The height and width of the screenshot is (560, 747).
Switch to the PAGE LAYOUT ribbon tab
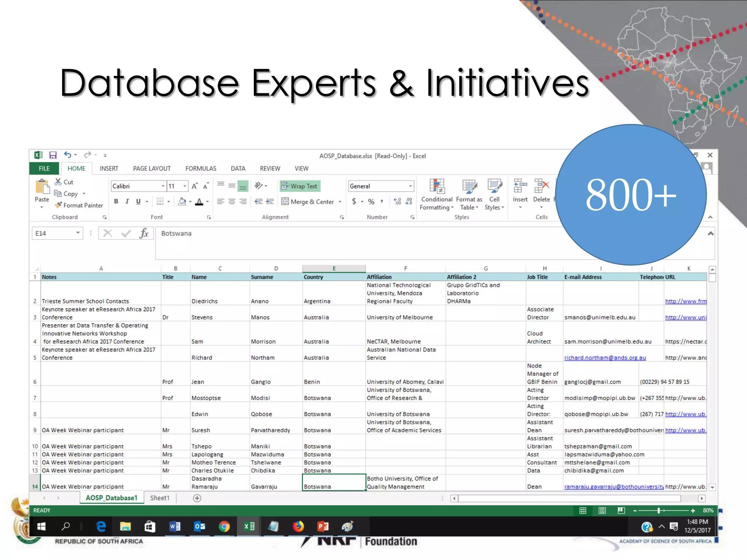pyautogui.click(x=152, y=168)
